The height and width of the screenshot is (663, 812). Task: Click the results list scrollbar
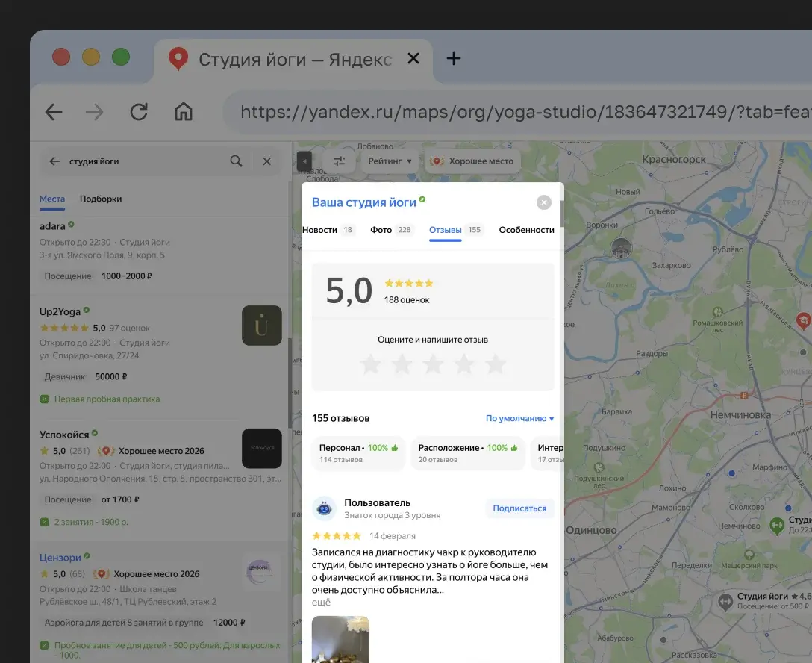tap(290, 383)
